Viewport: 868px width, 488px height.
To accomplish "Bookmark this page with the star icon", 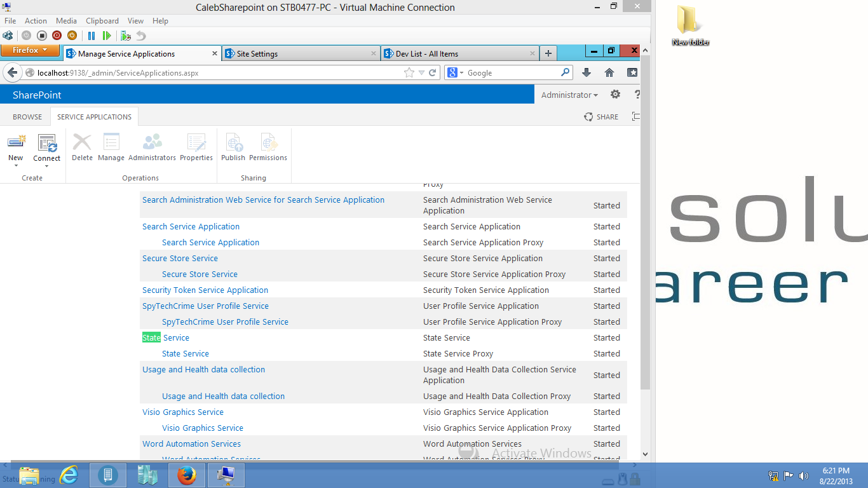I will tap(409, 73).
